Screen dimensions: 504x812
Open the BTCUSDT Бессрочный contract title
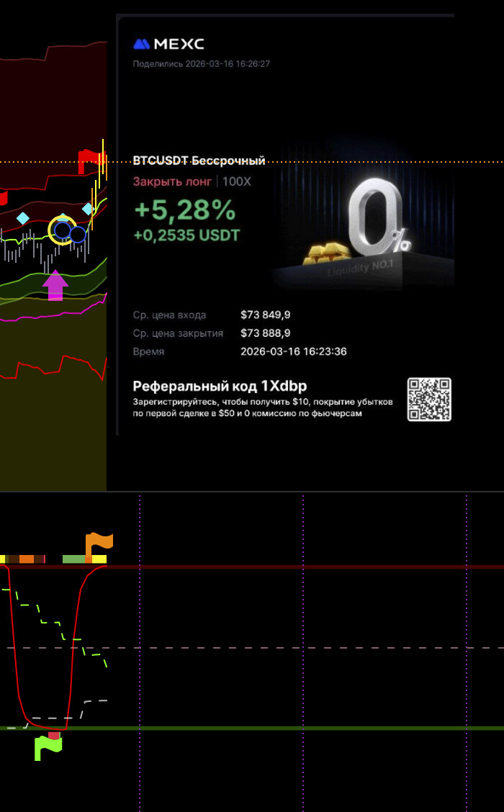pos(199,161)
